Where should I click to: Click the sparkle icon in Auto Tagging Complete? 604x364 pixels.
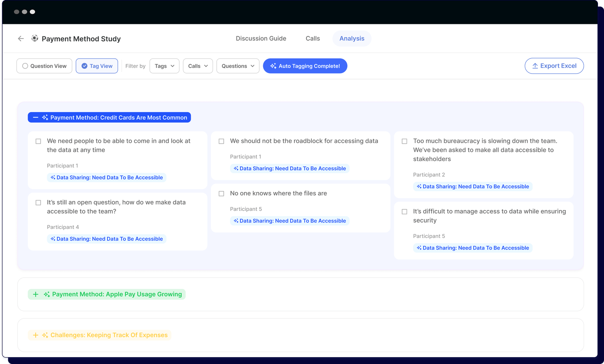(x=273, y=66)
